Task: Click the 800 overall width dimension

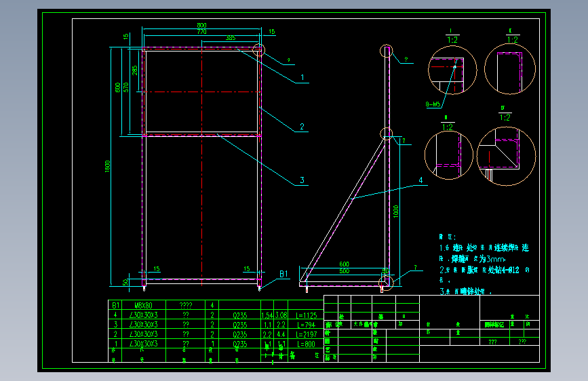Action: coord(201,26)
